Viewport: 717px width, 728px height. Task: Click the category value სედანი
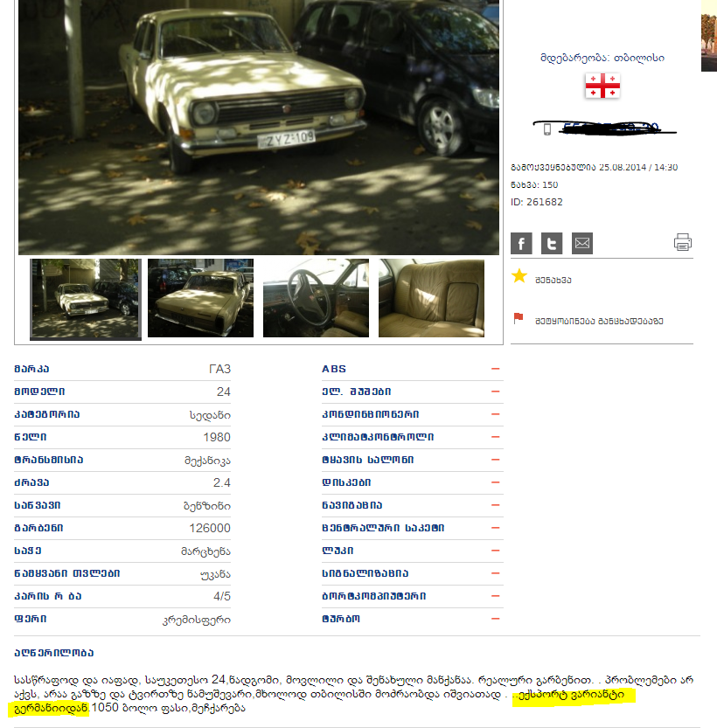[x=210, y=415]
